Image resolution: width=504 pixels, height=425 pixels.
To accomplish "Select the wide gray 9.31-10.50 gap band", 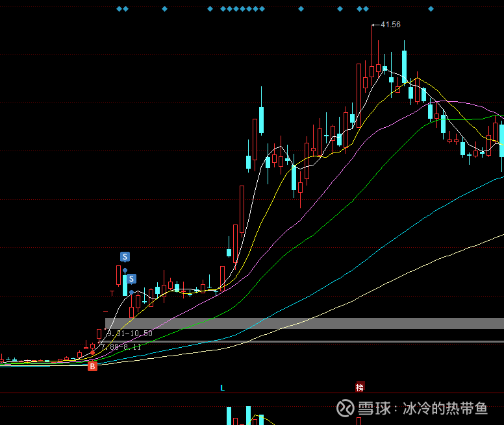I will [x=305, y=323].
